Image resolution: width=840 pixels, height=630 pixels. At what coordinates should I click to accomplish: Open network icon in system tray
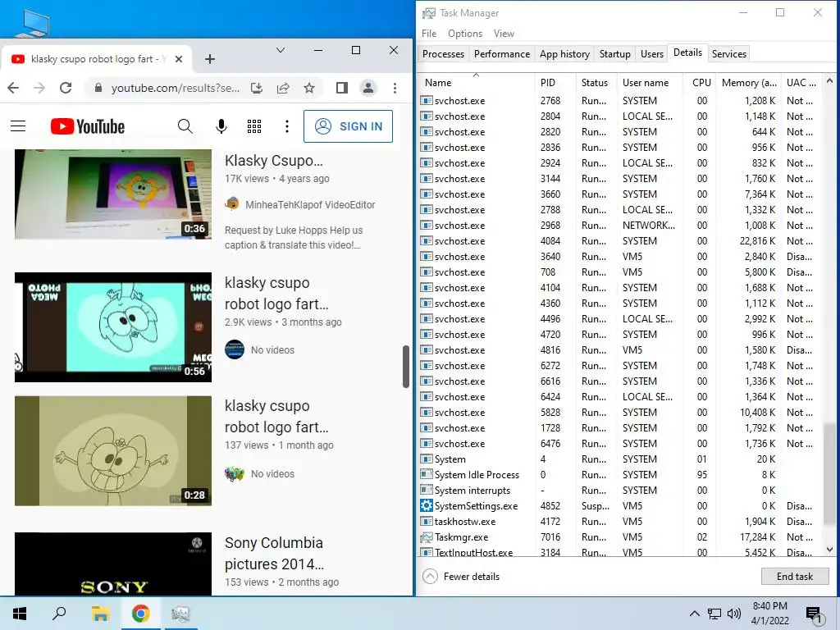point(714,614)
